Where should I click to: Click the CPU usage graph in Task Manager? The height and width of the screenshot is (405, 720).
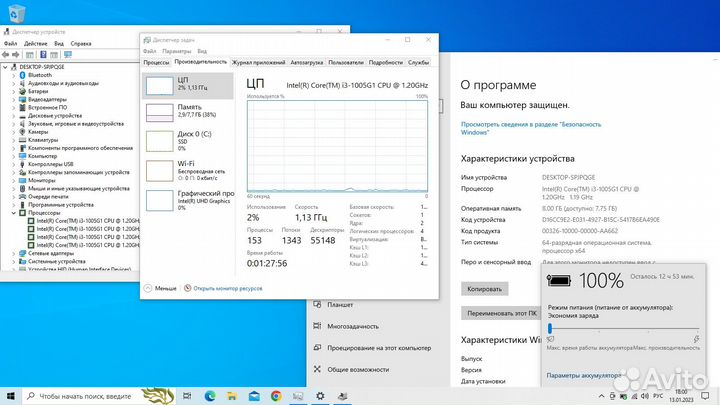(338, 146)
